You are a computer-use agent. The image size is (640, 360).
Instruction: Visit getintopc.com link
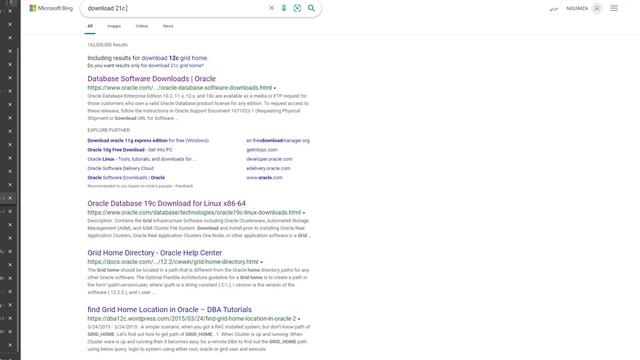(262, 150)
